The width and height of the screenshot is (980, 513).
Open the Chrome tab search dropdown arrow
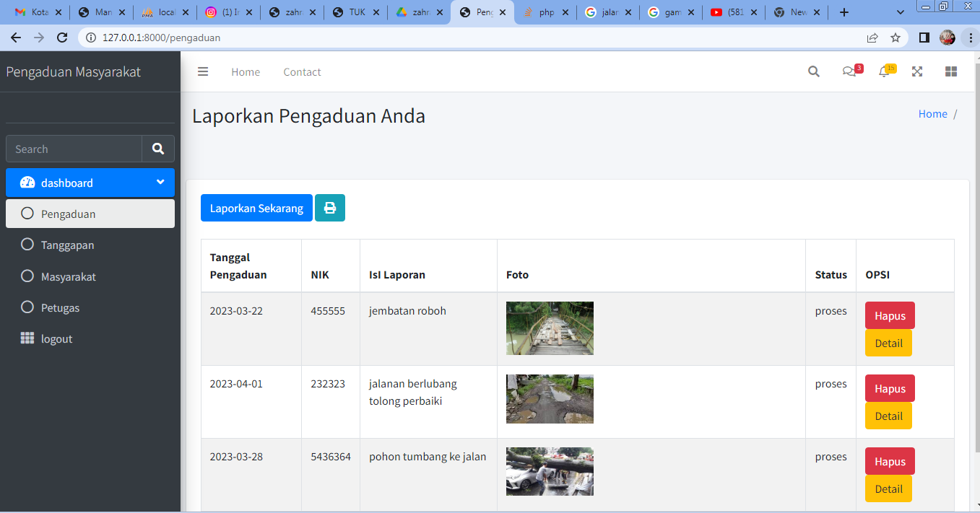[x=901, y=12]
